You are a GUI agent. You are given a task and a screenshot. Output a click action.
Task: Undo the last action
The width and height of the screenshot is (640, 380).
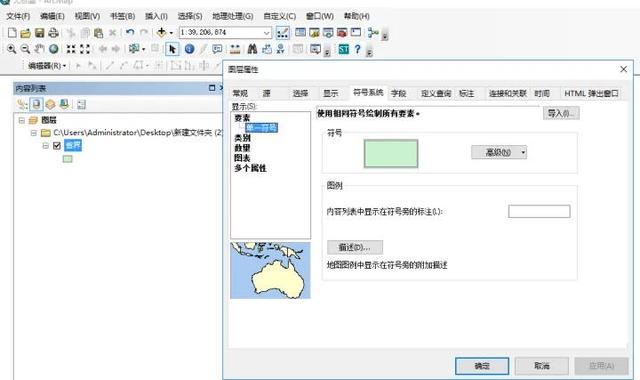130,32
